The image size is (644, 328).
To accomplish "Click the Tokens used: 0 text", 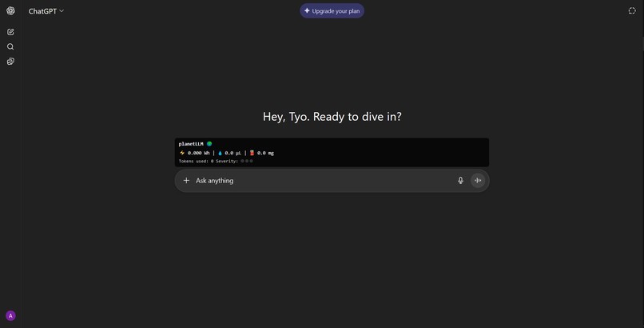I will click(x=196, y=161).
